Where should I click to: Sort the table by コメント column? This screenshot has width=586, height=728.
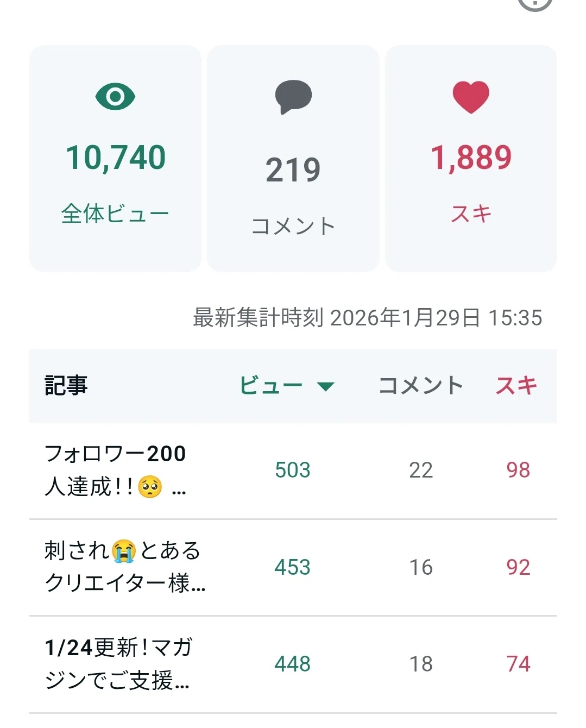(421, 386)
